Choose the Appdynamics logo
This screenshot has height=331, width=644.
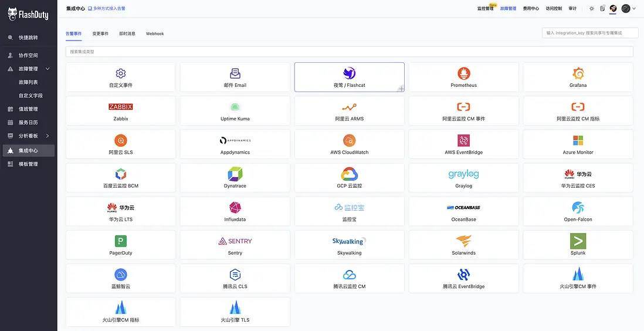[235, 141]
